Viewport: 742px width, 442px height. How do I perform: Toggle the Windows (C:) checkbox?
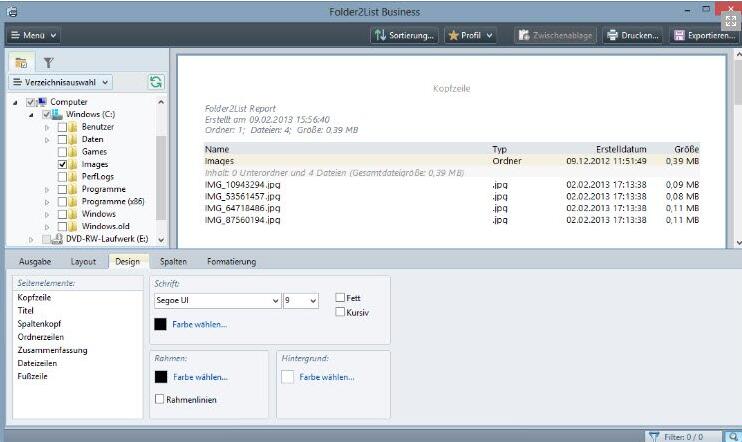click(46, 115)
